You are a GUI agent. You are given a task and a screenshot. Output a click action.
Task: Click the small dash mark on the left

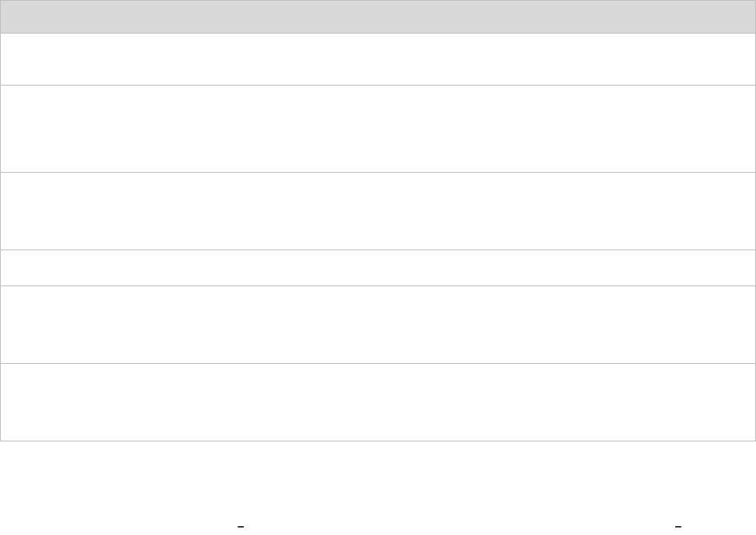click(x=241, y=526)
